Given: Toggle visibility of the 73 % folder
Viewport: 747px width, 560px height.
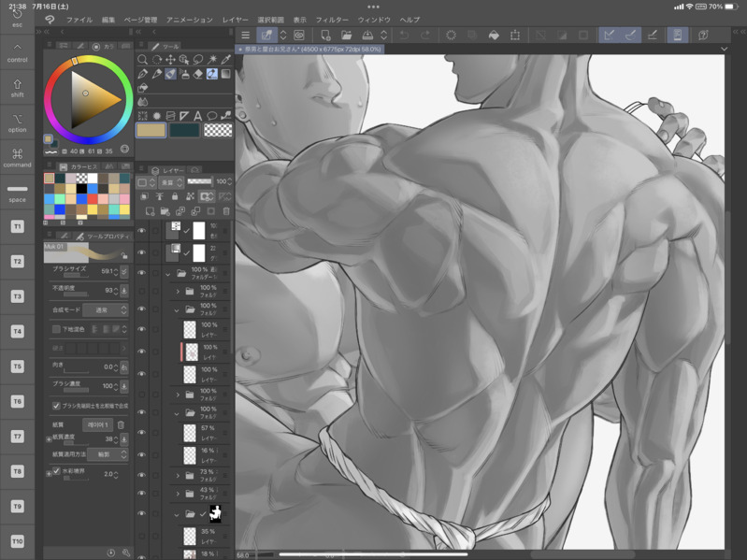Looking at the screenshot, I should 141,475.
